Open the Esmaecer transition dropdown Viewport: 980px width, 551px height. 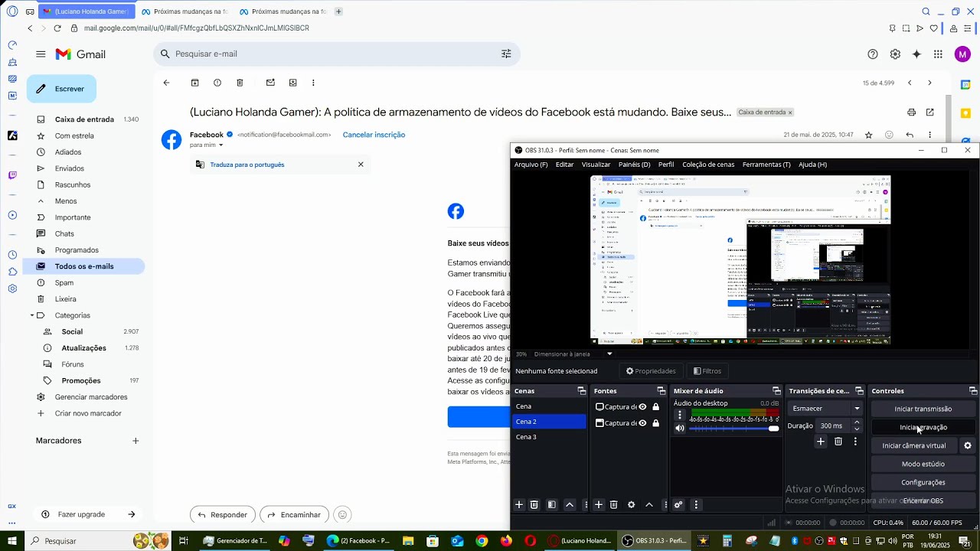coord(825,409)
